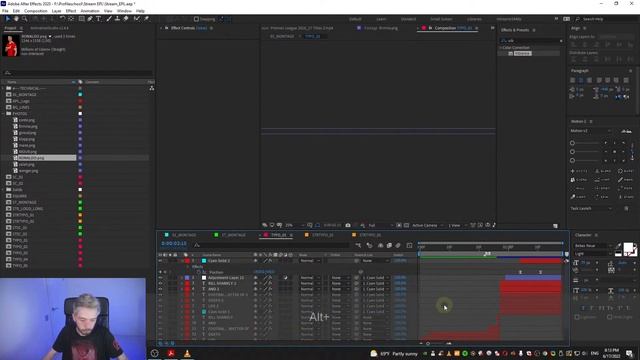Click the Position stopwatch icon
This screenshot has width=640, height=360.
[x=199, y=272]
